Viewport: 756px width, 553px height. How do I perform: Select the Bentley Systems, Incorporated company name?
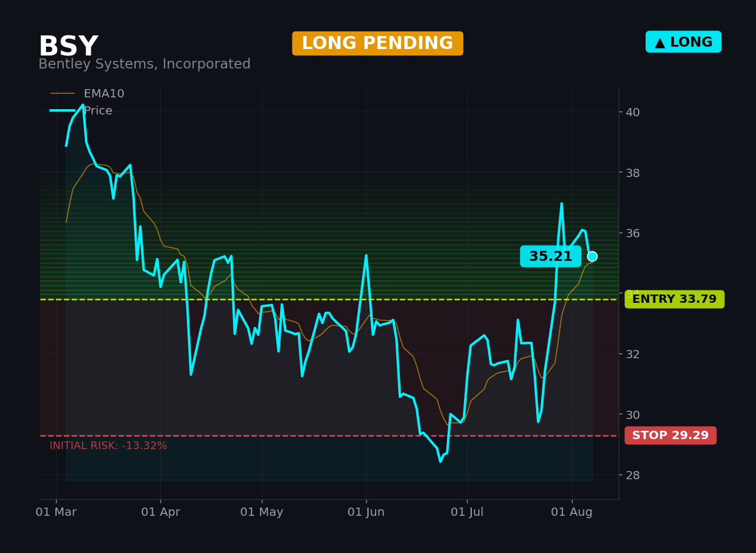[144, 64]
